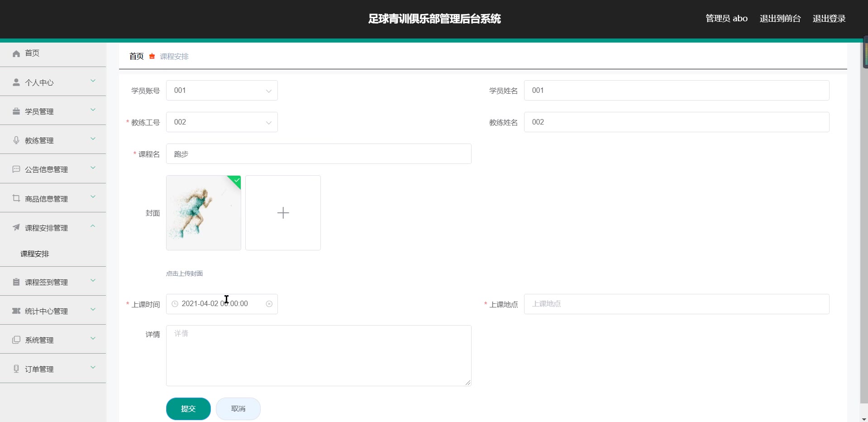This screenshot has width=868, height=422.
Task: Expand the 订单管理 menu chevron
Action: pos(93,367)
